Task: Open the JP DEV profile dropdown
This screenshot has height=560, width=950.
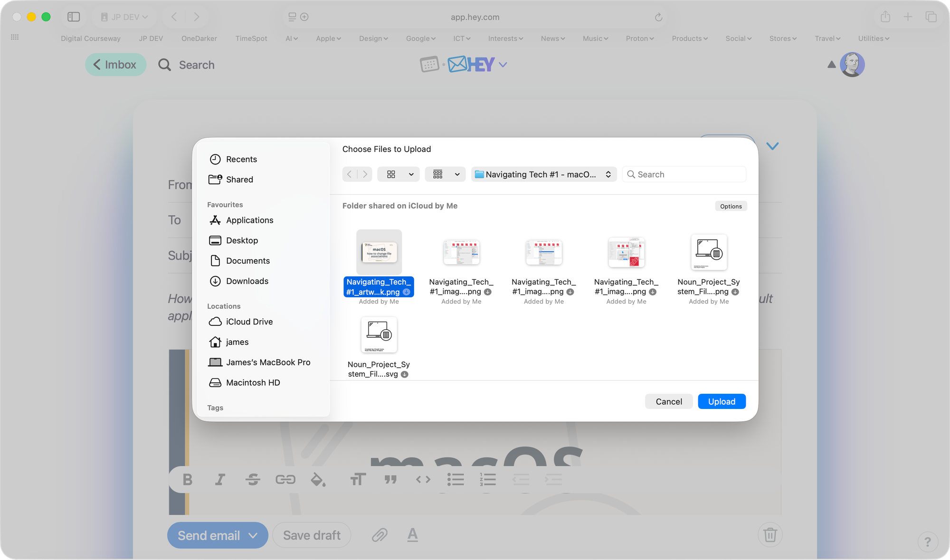Action: click(x=124, y=17)
